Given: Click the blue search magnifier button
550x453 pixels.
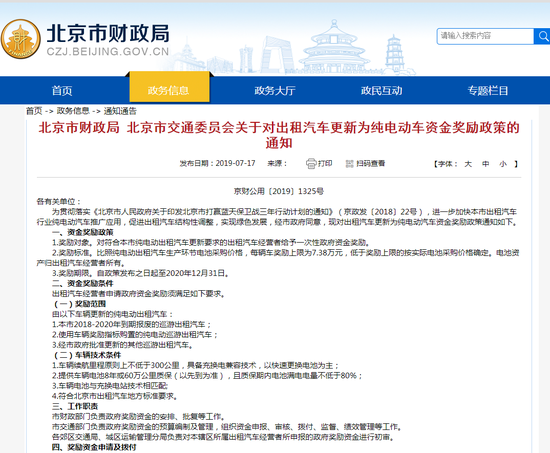Looking at the screenshot, I should pyautogui.click(x=542, y=36).
